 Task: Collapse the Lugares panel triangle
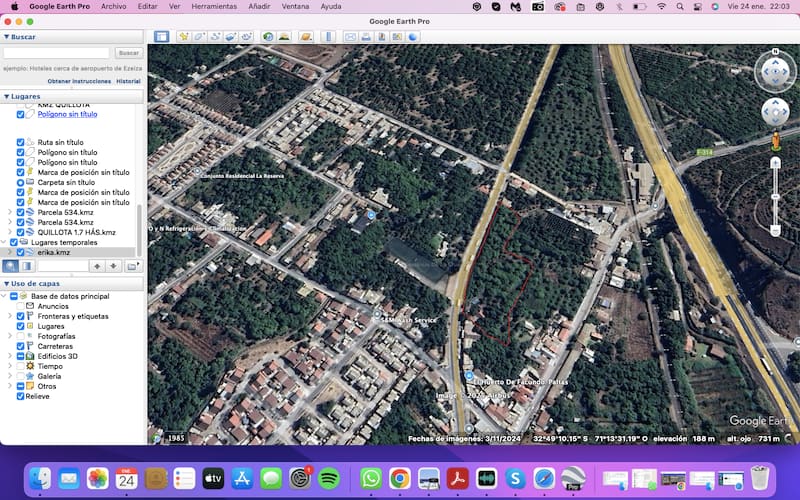pyautogui.click(x=7, y=96)
